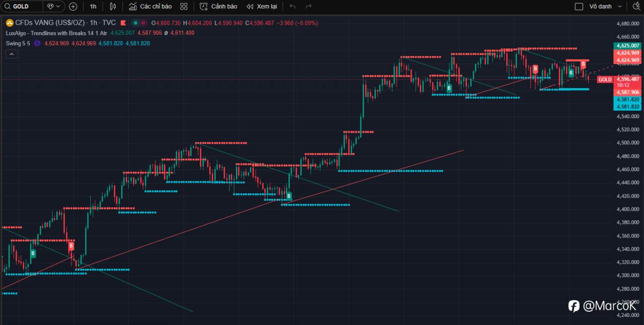Select the LuxAlgo Trendlines with Breaks legend row
644x325 pixels.
coord(56,33)
